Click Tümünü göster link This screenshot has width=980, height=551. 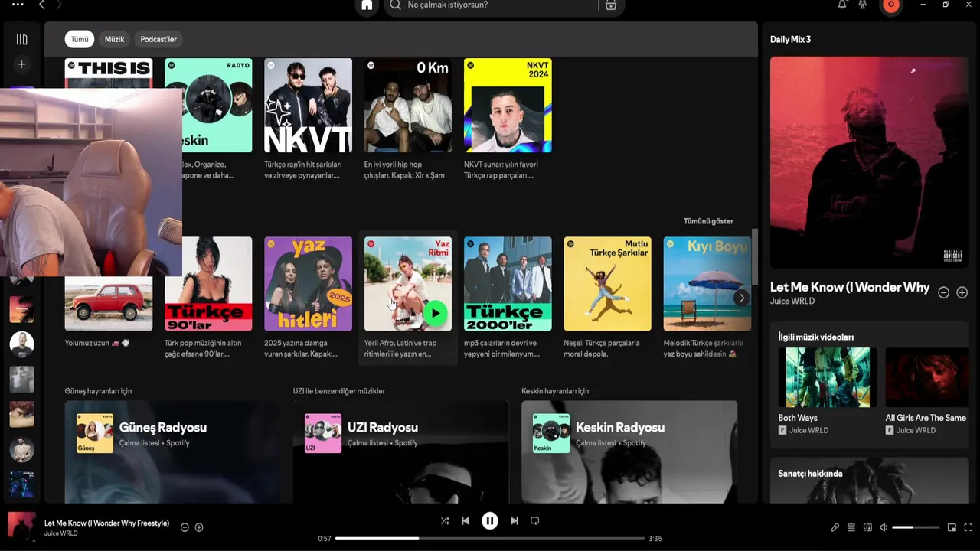point(708,221)
